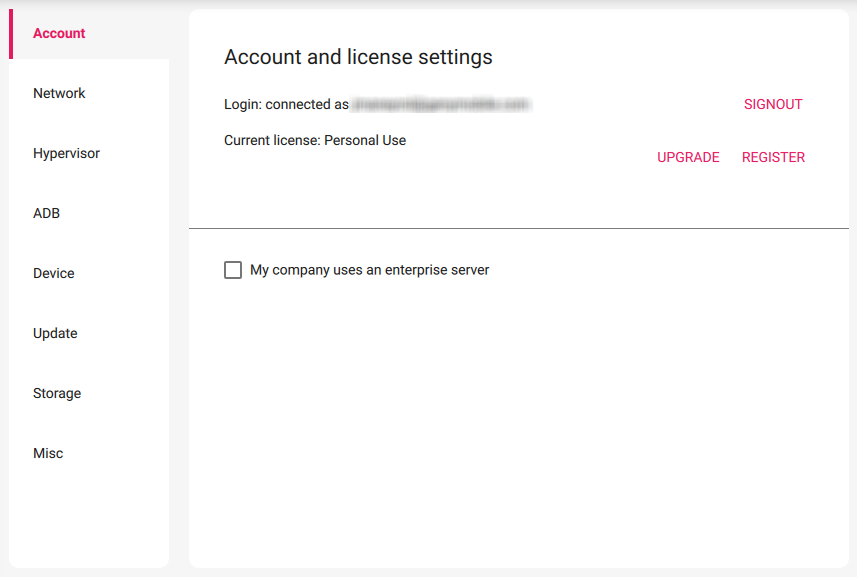Click the divider line below REGISTER
This screenshot has height=577, width=857.
pyautogui.click(x=518, y=227)
